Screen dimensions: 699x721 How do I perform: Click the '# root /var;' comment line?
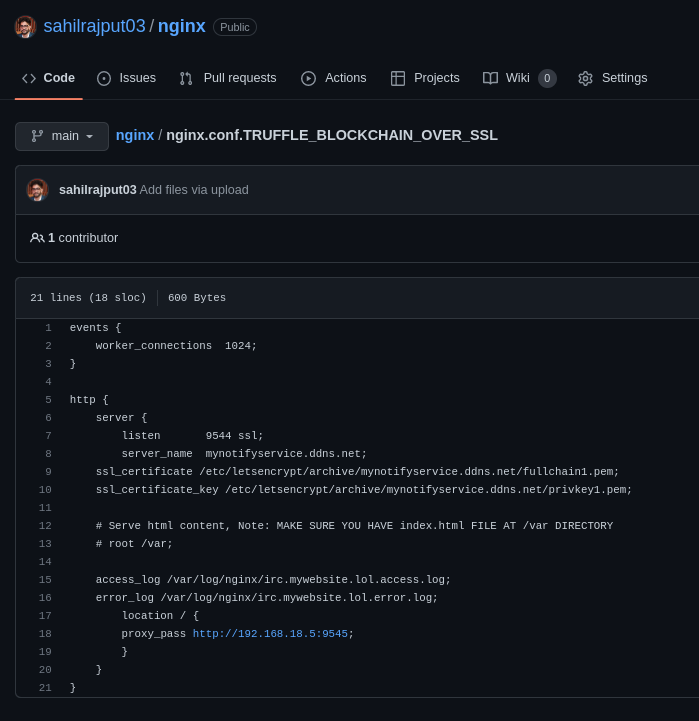click(134, 544)
